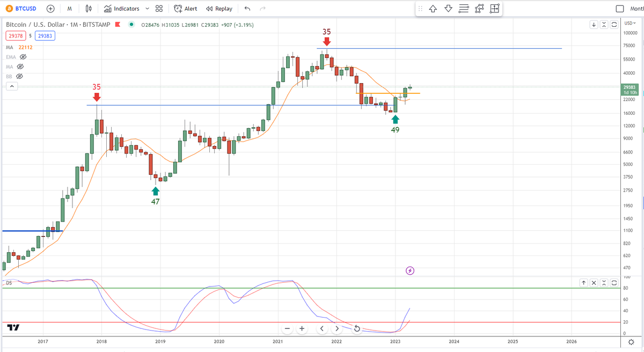Move the main pane down

pyautogui.click(x=594, y=25)
